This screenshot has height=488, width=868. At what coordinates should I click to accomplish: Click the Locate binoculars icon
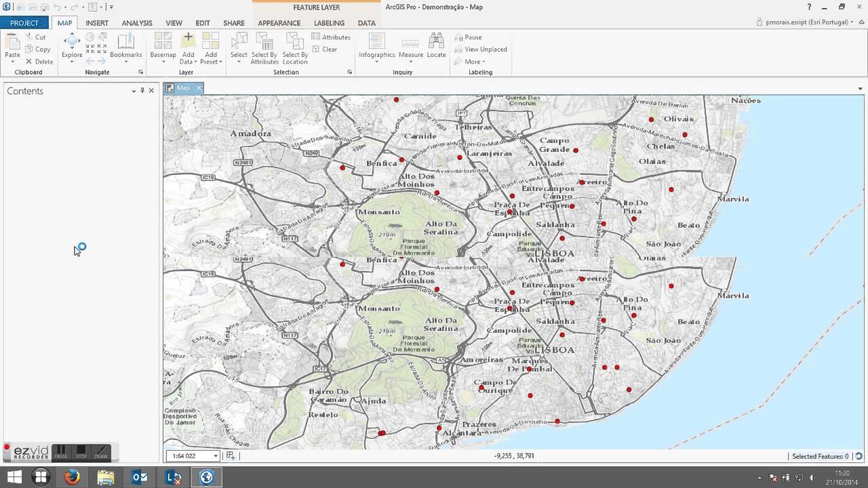point(436,41)
